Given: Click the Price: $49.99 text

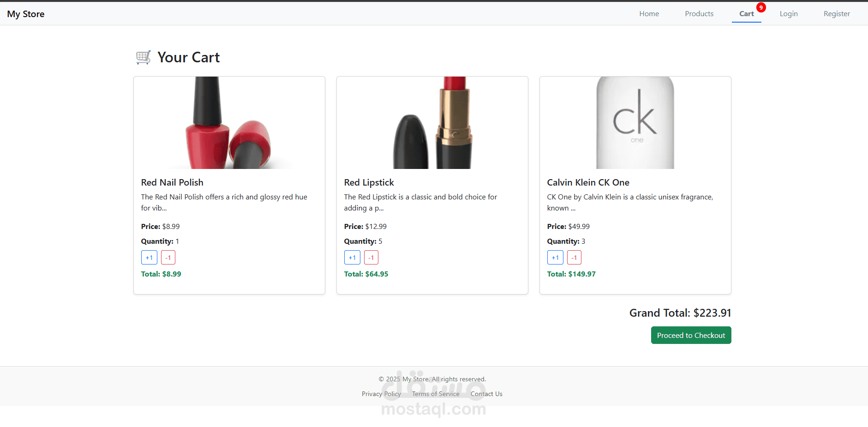Looking at the screenshot, I should [x=569, y=226].
